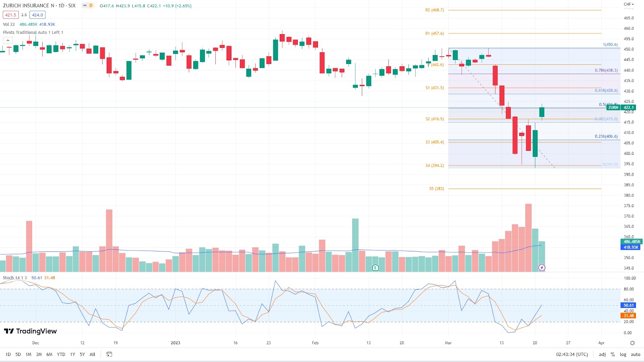
Task: Click the low value L415.8
Action: pos(138,6)
